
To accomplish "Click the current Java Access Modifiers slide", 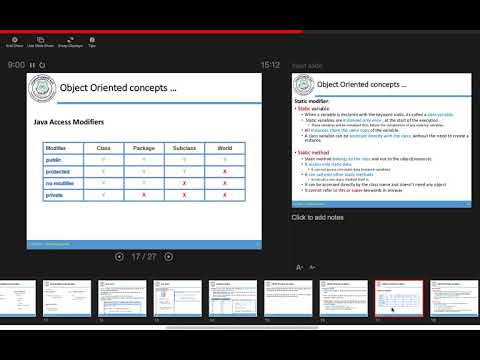I will (x=144, y=161).
